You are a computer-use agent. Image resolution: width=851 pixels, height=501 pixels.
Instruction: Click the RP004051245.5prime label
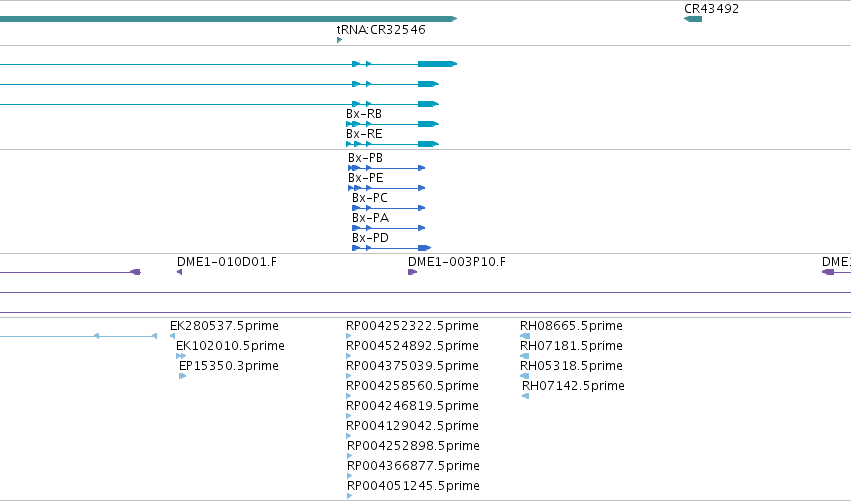(413, 486)
